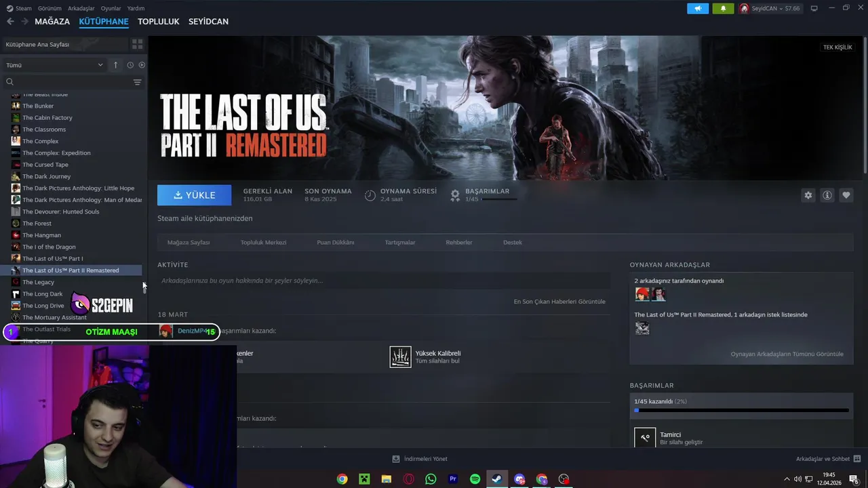Open the green notifications bell
The image size is (868, 488).
click(723, 8)
